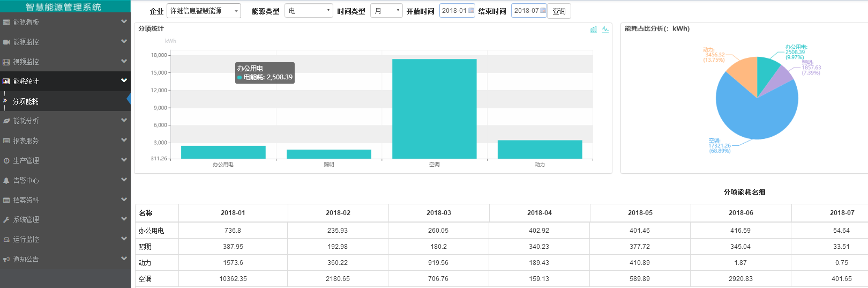
Task: Click the megaphone icon for 通知公告
Action: [x=6, y=260]
